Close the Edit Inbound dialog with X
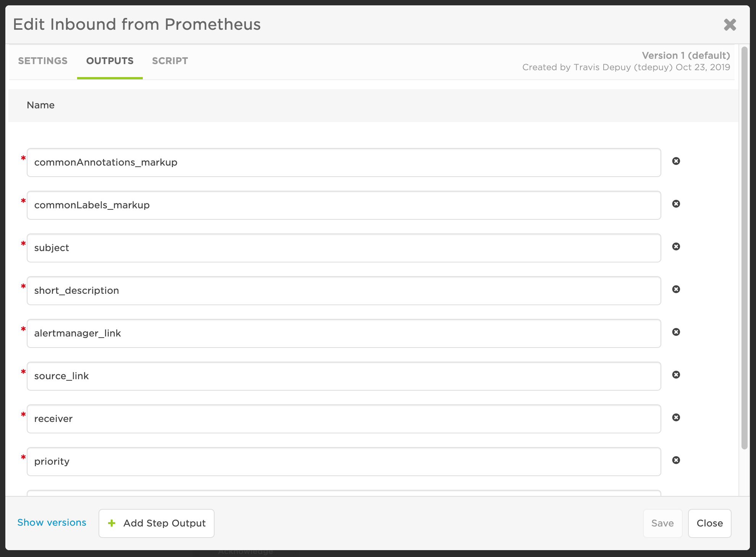Image resolution: width=756 pixels, height=557 pixels. 730,25
